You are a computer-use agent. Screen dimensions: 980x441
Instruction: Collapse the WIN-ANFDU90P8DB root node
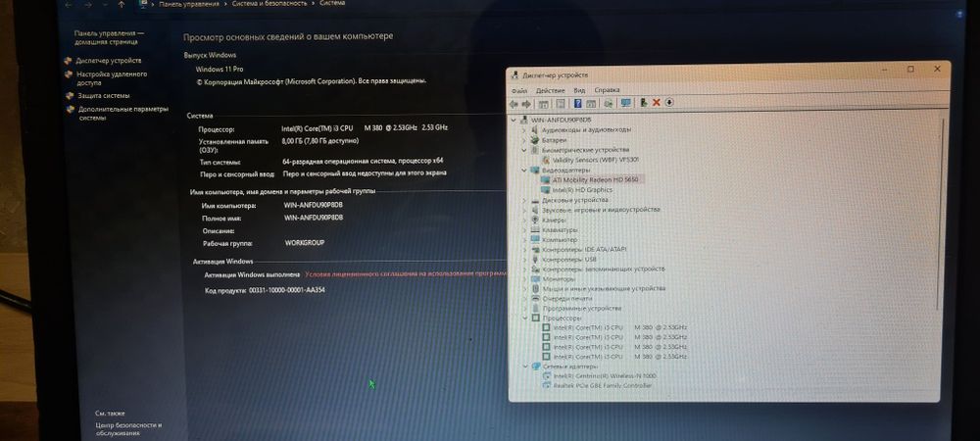514,120
